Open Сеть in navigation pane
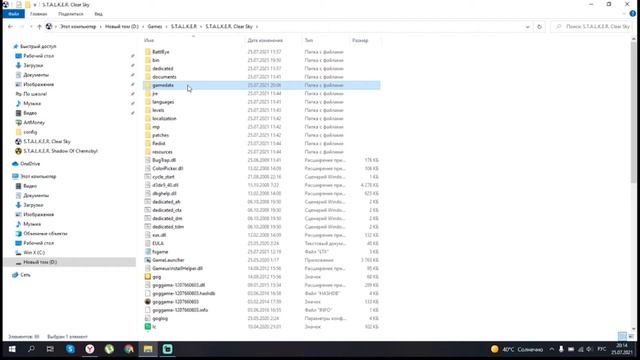This screenshot has width=640, height=360. (25, 275)
